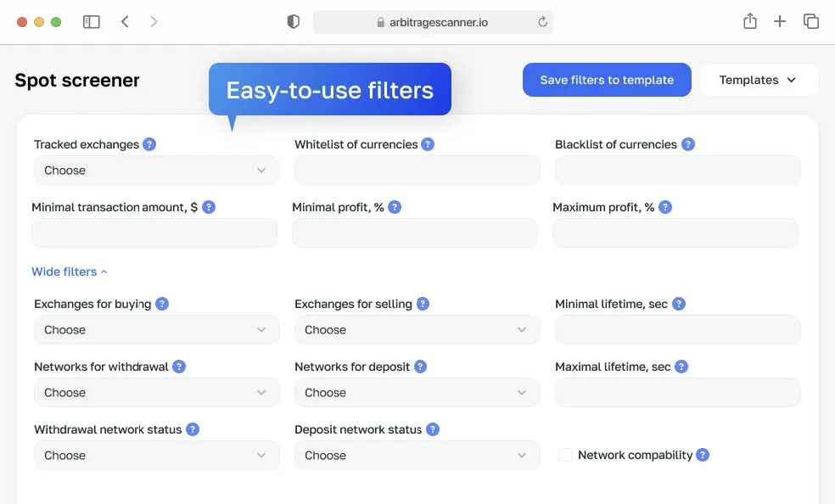The image size is (835, 504).
Task: Click the Minimal transaction amount input field
Action: [154, 233]
